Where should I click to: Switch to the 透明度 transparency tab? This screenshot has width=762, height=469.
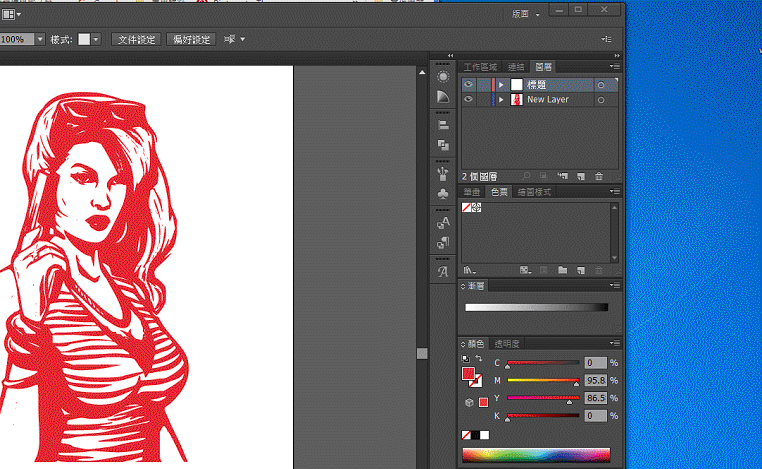[507, 344]
